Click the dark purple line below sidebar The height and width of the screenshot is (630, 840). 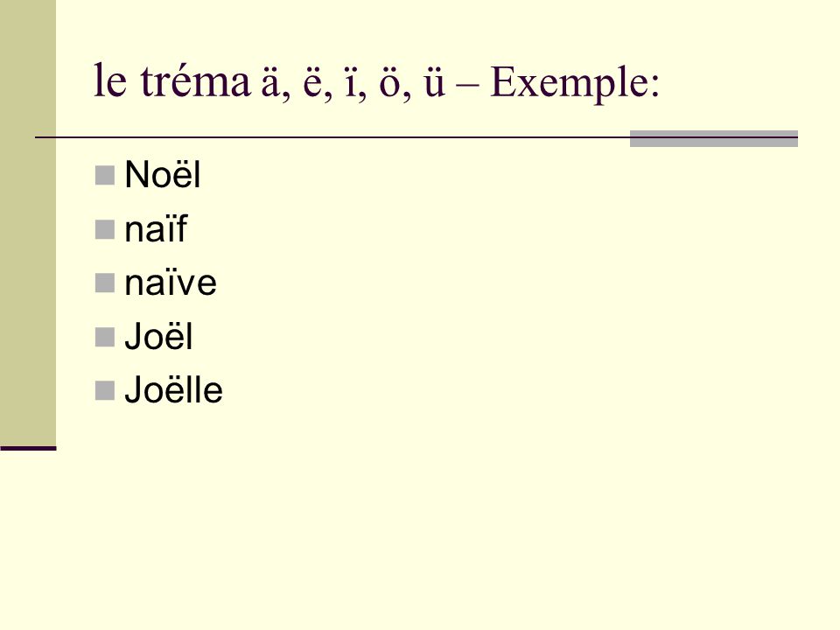click(28, 448)
